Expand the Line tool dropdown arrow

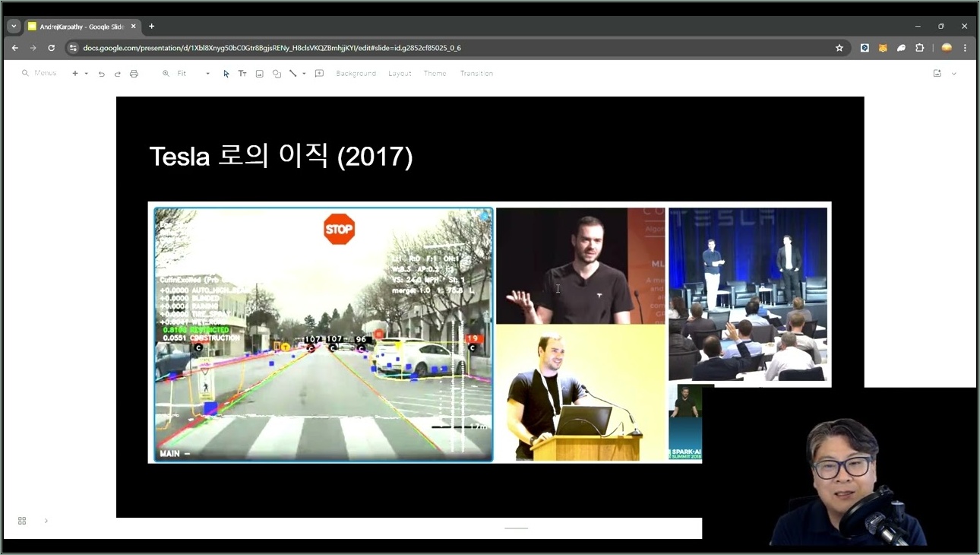[x=304, y=74]
